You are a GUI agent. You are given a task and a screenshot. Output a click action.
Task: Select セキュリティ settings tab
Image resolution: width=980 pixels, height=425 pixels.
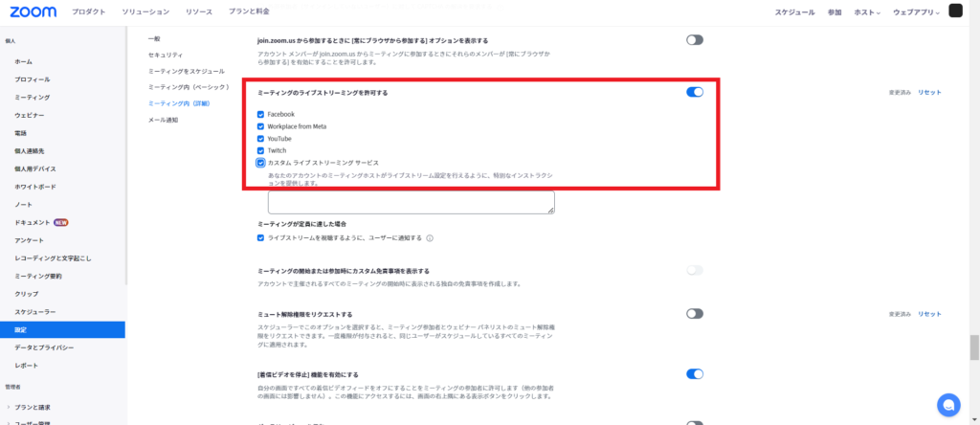coord(166,55)
